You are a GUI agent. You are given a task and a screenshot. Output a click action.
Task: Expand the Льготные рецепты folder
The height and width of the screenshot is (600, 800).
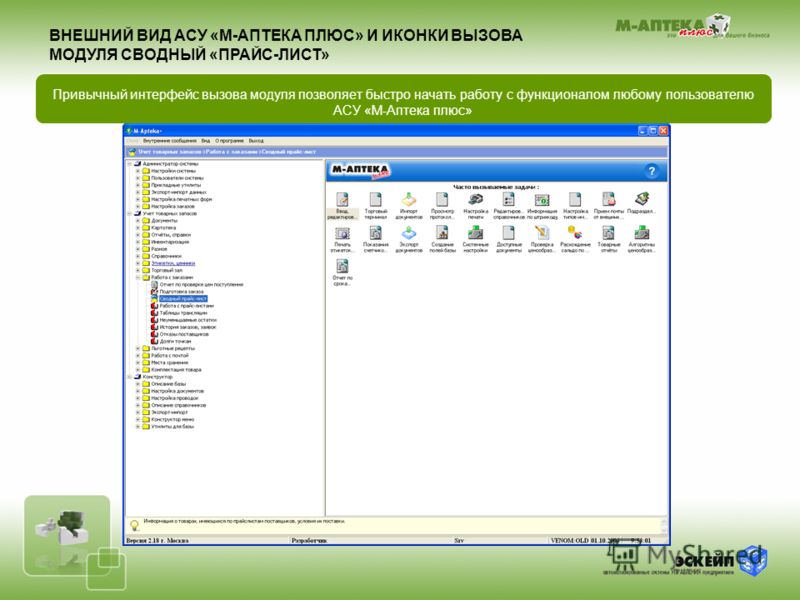point(138,348)
